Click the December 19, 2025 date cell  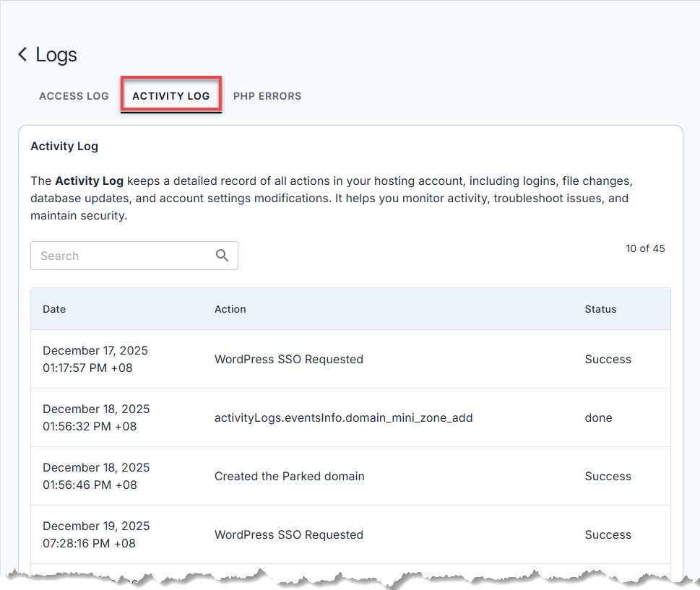click(x=95, y=526)
